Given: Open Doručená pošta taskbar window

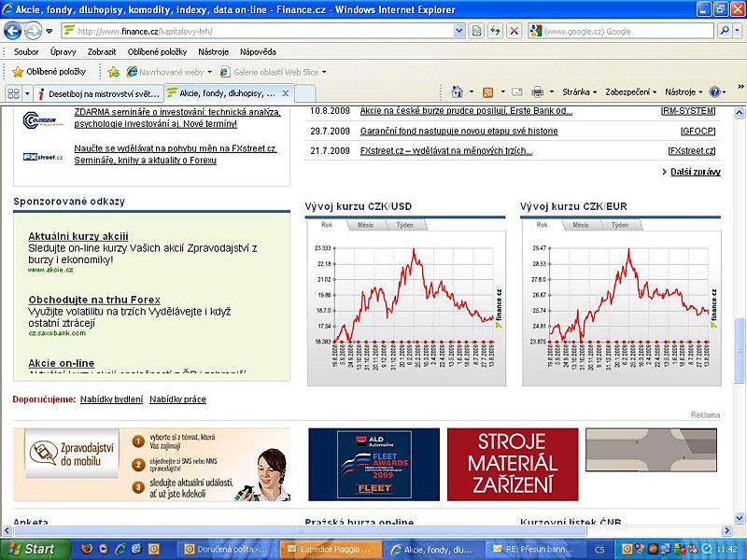Looking at the screenshot, I should coord(227,549).
